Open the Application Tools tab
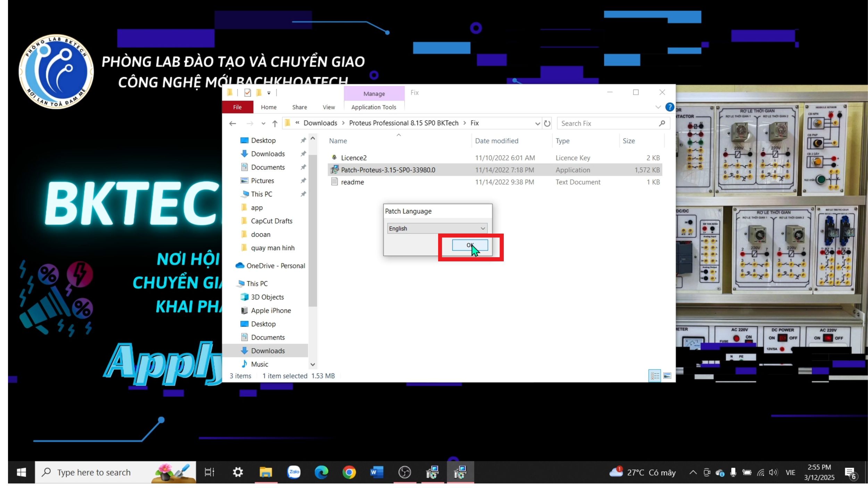The image size is (868, 488). (374, 107)
